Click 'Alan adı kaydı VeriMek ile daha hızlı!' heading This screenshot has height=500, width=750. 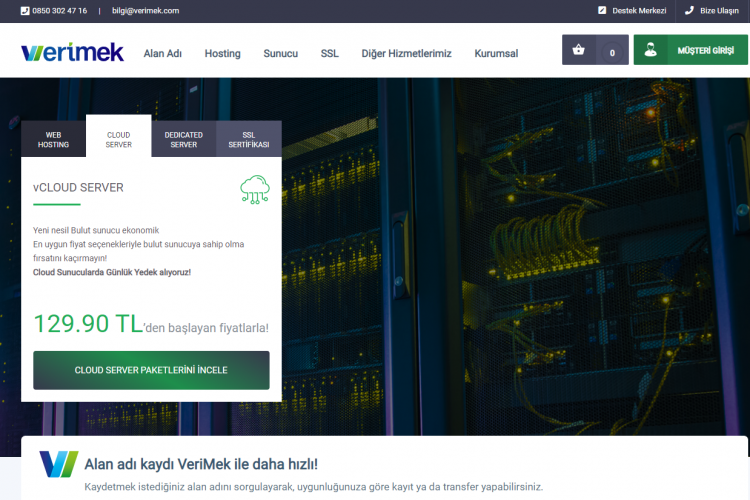pyautogui.click(x=201, y=464)
